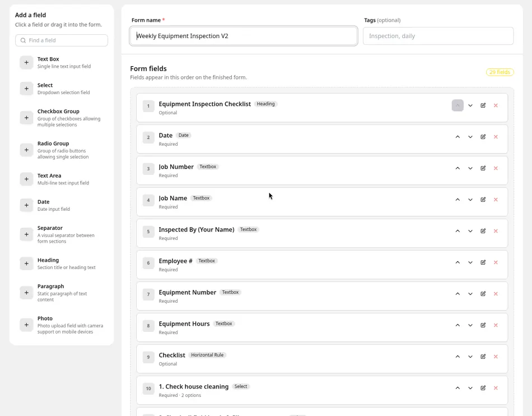
Task: Move Equipment Hours field up
Action: point(458,325)
